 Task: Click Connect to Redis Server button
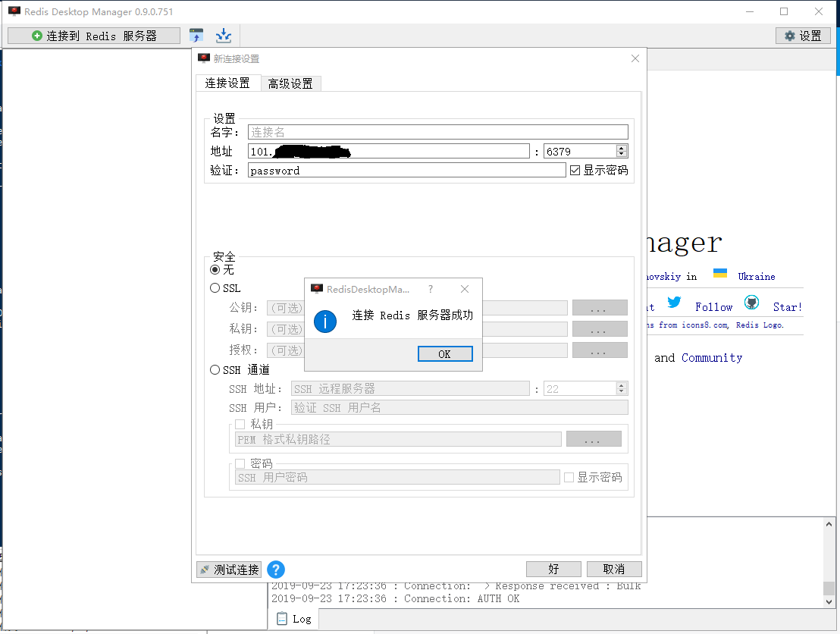(x=94, y=36)
